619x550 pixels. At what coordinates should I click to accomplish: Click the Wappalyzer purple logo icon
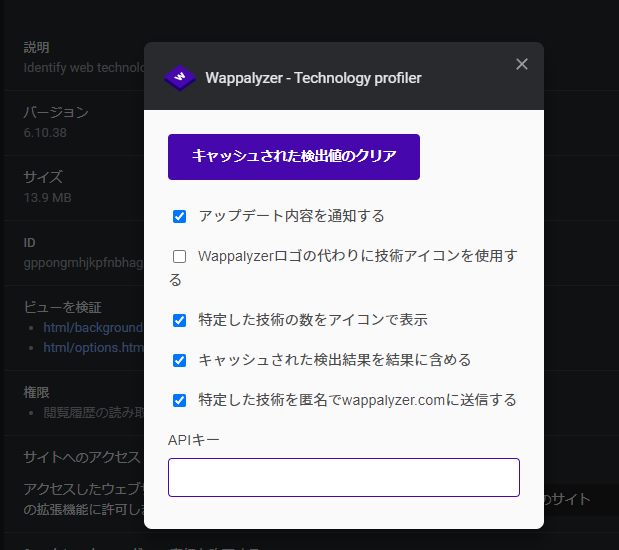click(x=180, y=78)
